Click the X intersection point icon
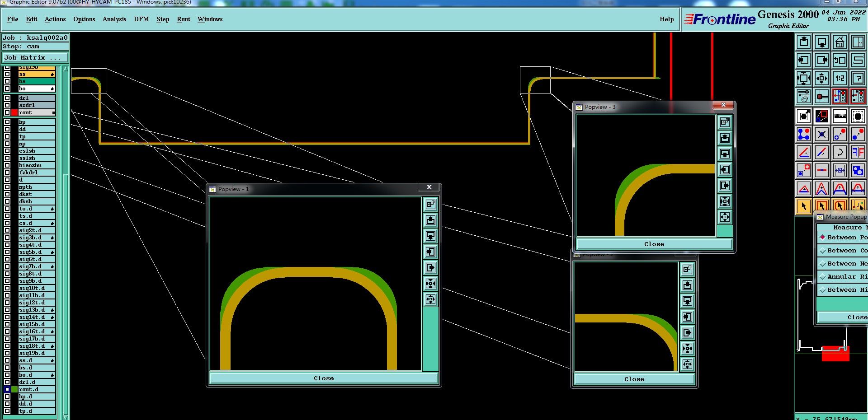This screenshot has height=420, width=868. (822, 134)
